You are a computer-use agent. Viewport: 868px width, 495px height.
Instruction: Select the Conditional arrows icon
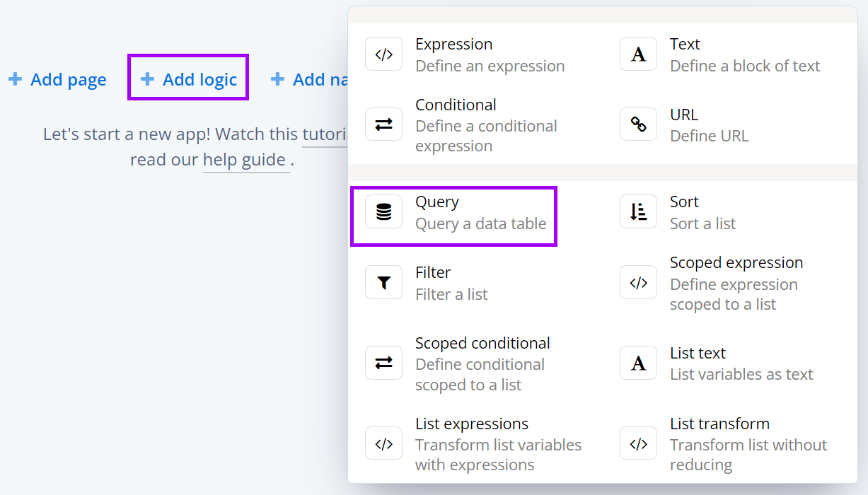[383, 124]
